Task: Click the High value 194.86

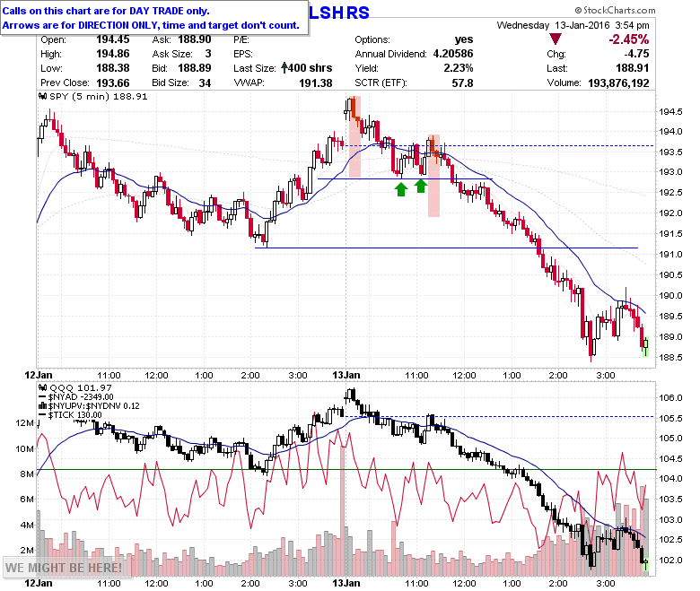Action: [x=113, y=54]
